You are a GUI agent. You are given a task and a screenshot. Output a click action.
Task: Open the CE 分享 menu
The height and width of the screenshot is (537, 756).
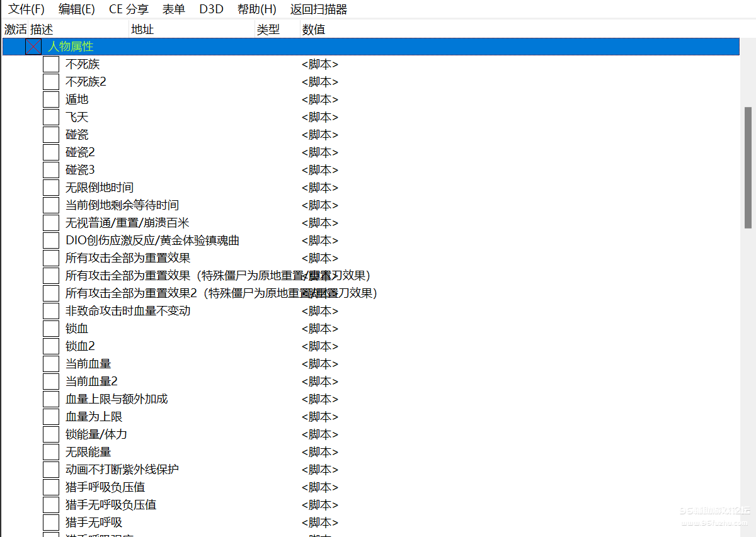coord(129,9)
